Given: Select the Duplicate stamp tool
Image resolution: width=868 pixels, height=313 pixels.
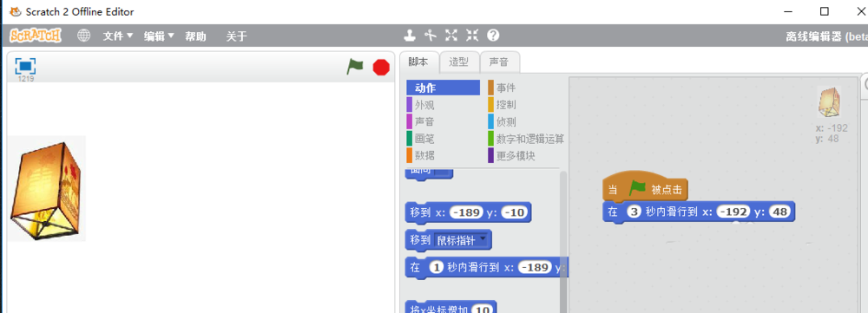Looking at the screenshot, I should tap(409, 36).
